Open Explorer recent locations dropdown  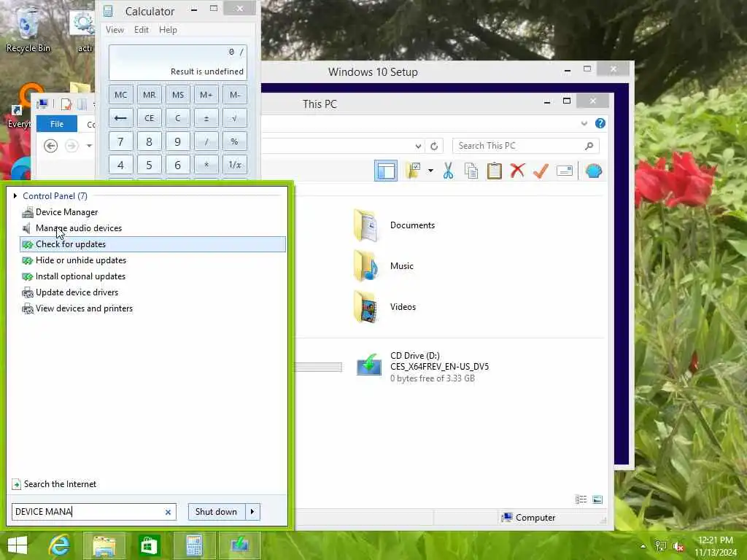tap(89, 145)
